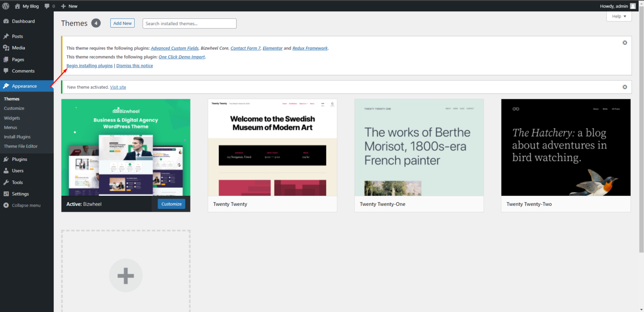Click the Media icon in sidebar
The height and width of the screenshot is (312, 644).
(x=6, y=48)
